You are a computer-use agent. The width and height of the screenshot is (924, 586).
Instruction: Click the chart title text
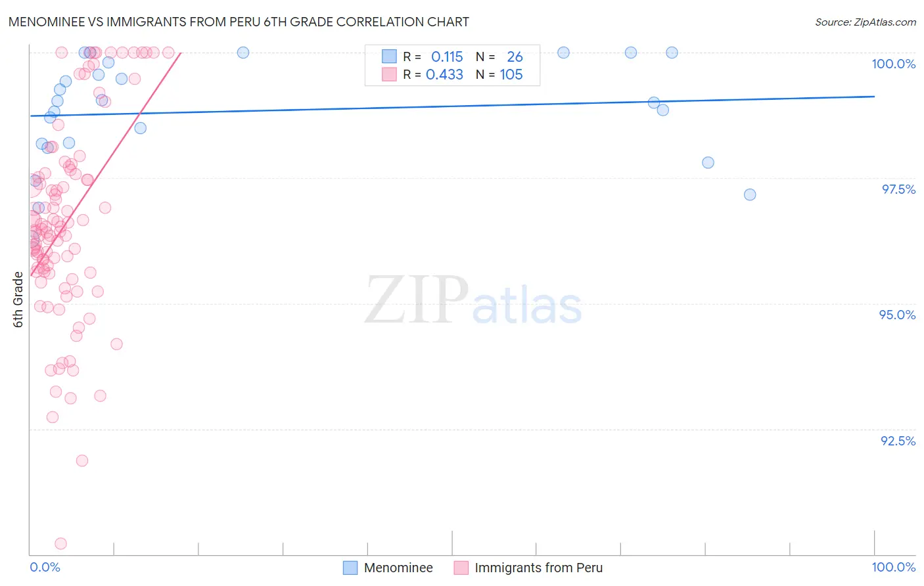click(239, 22)
